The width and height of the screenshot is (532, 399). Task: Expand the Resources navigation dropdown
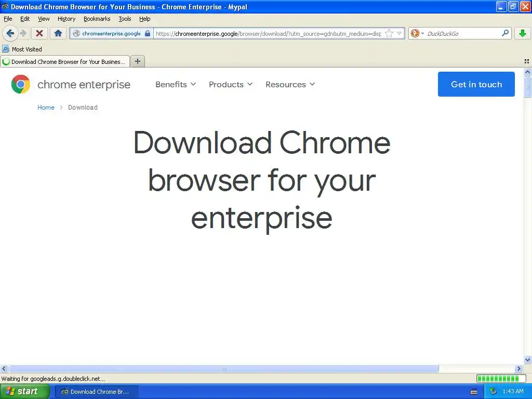coord(290,85)
